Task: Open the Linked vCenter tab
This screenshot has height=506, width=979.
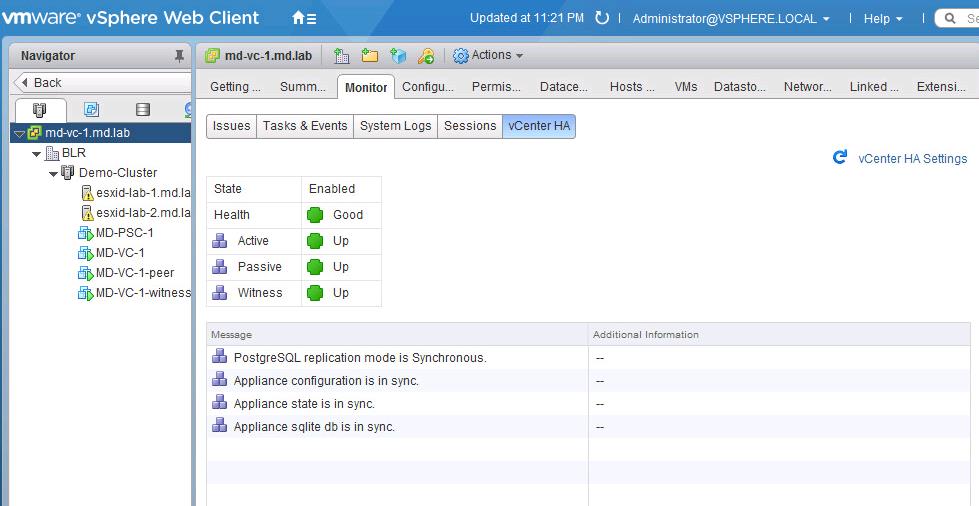Action: [874, 87]
